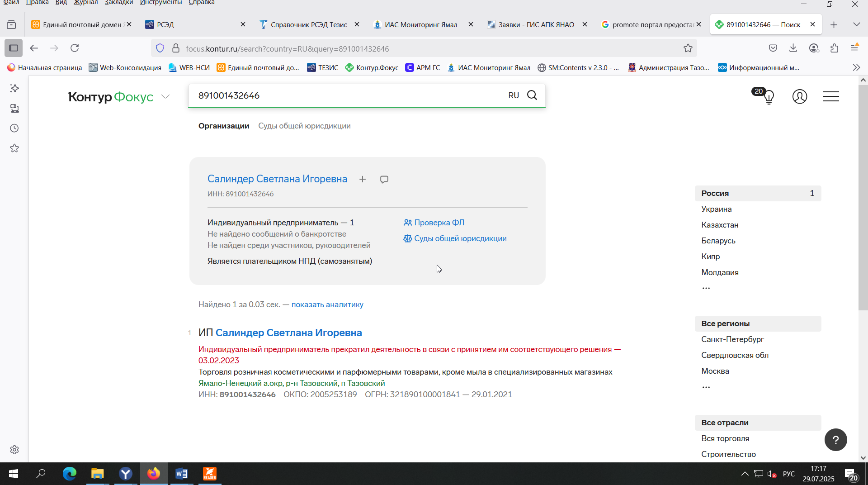Screen dimensions: 868x485
Task: Open the sidebar history clock icon
Action: 14,128
